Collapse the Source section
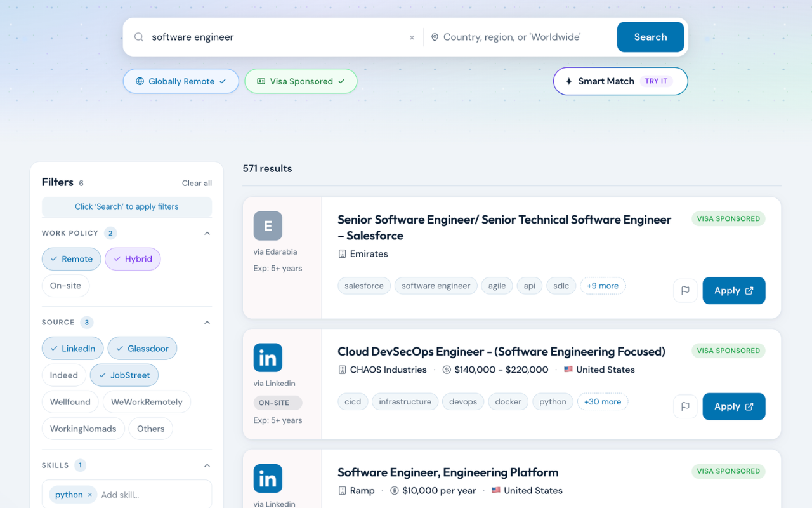 click(x=207, y=323)
